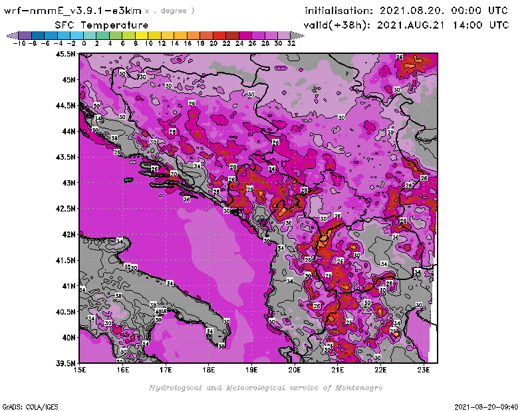Click the '-10' value under the color bar
This screenshot has height=411, width=532.
[19, 43]
